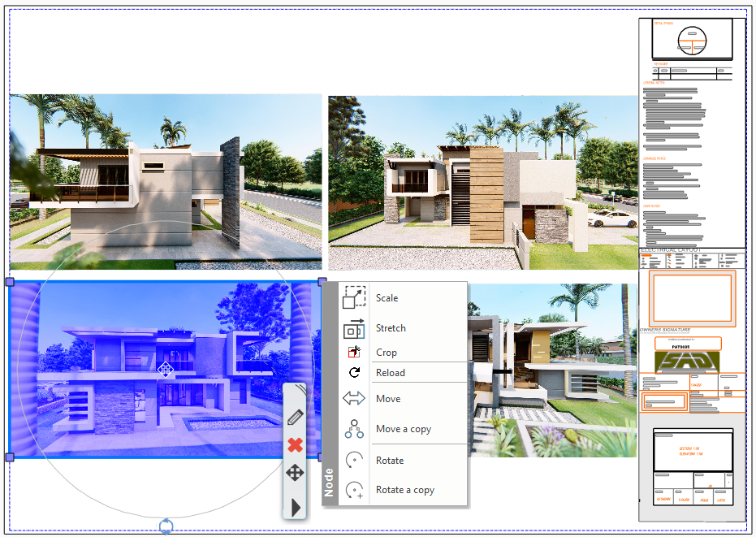Viewport: 756px width, 537px height.
Task: Expand the floating toolbar with the black arrow
Action: click(296, 507)
